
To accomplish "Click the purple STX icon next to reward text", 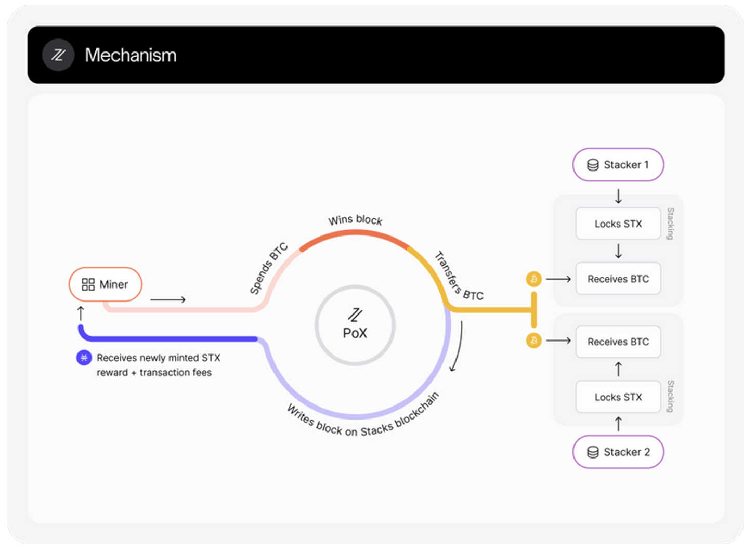I will pos(84,358).
